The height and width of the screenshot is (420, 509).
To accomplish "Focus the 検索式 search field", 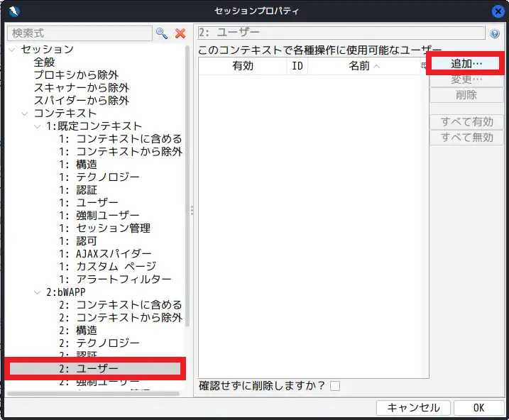I will [80, 33].
